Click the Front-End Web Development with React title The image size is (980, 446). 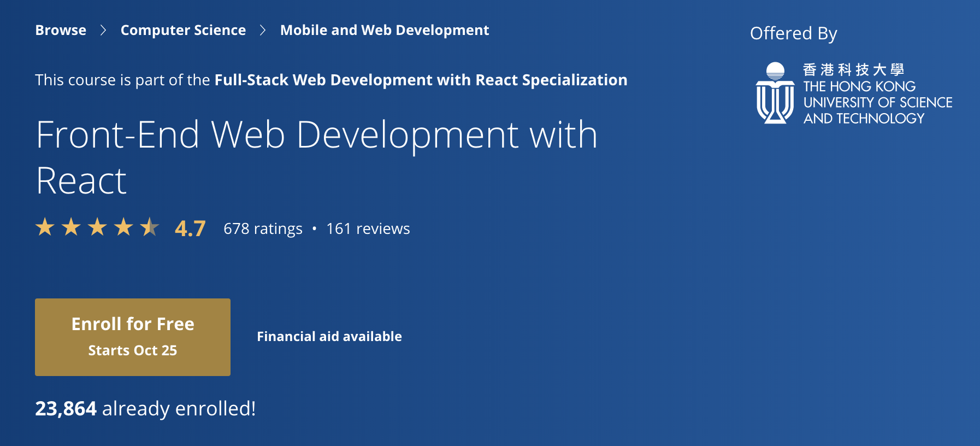point(317,157)
